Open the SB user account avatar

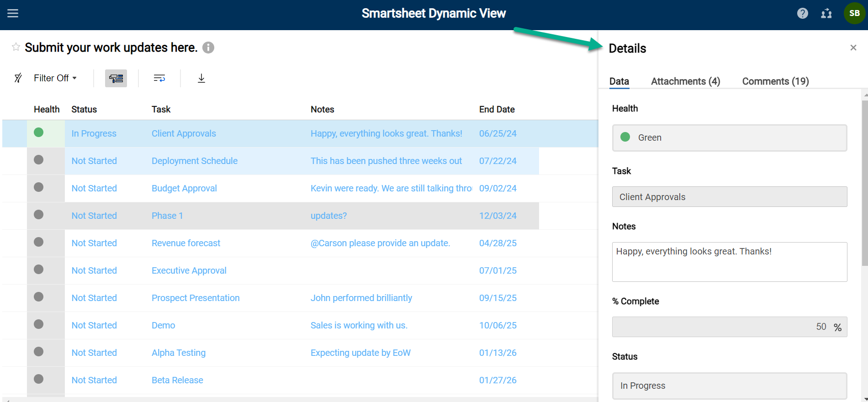click(x=854, y=13)
